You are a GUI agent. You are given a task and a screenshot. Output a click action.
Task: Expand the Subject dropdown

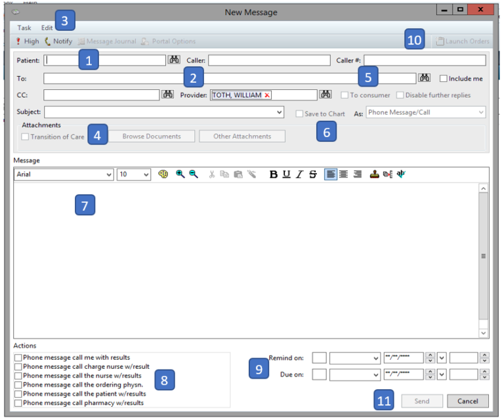click(280, 113)
